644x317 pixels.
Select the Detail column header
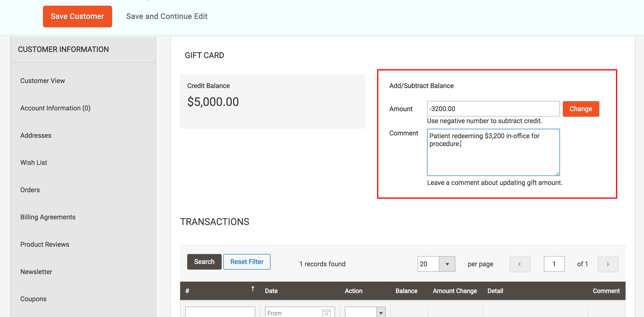(495, 291)
